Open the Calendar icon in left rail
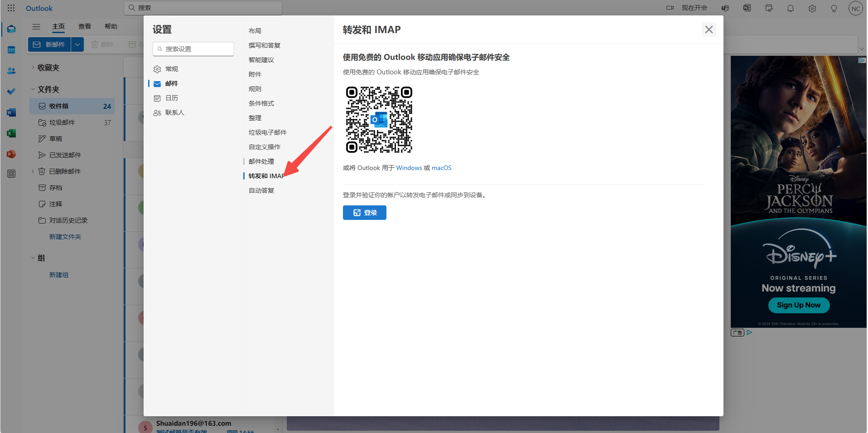 click(x=11, y=50)
